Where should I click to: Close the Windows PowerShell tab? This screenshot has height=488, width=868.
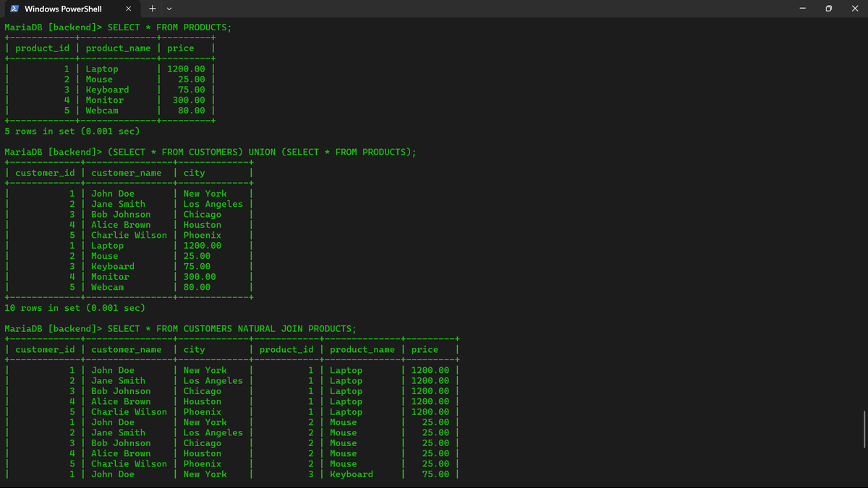(x=128, y=8)
